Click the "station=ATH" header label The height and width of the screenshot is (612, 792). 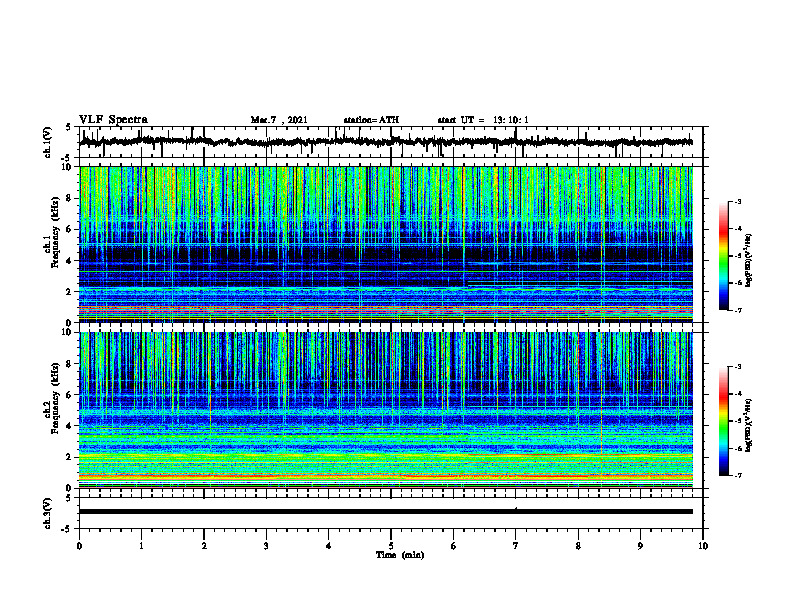pos(371,120)
